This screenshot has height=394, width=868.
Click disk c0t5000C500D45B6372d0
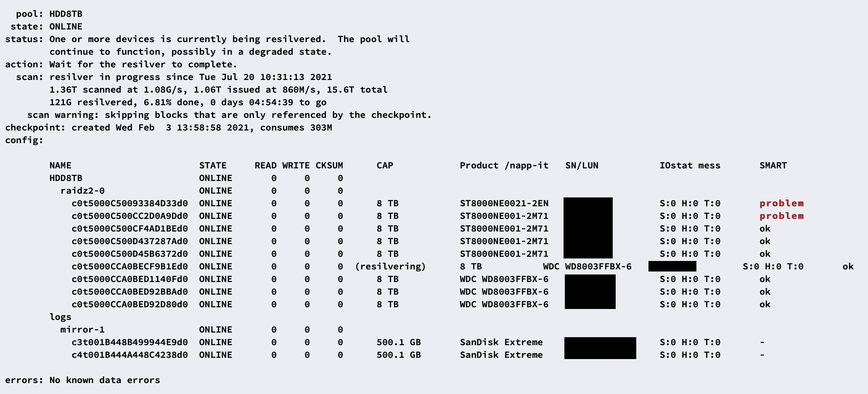pyautogui.click(x=130, y=254)
